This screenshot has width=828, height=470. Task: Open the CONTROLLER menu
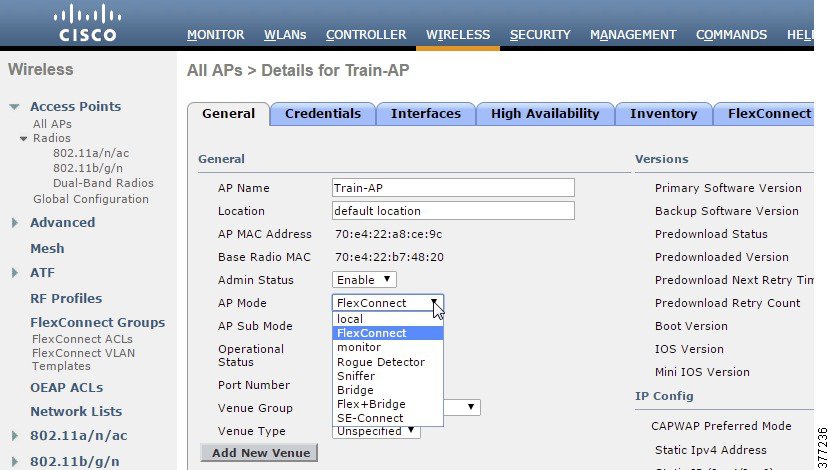[x=366, y=35]
